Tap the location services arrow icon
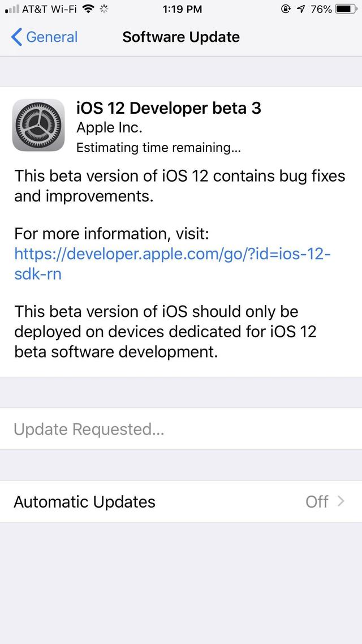 click(300, 9)
